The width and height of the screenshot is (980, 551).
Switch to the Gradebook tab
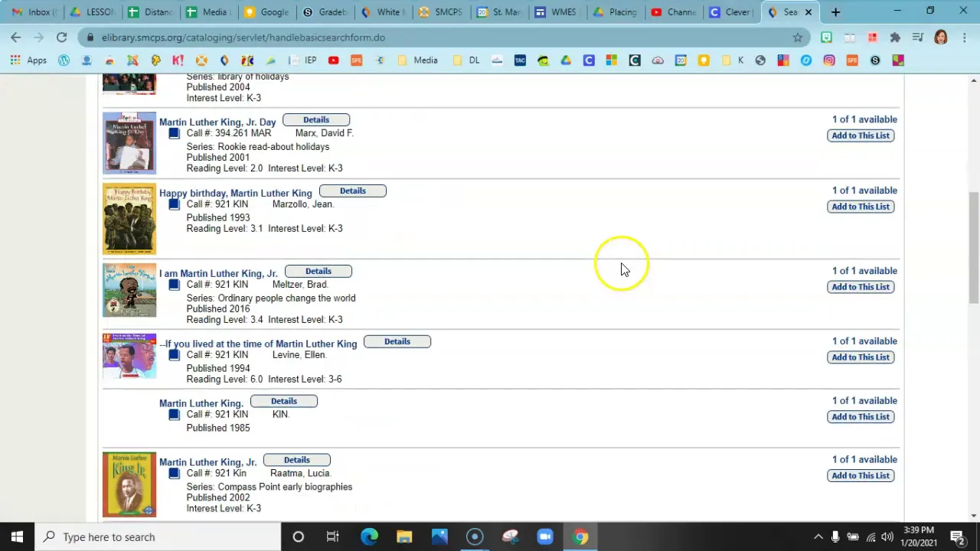click(325, 11)
